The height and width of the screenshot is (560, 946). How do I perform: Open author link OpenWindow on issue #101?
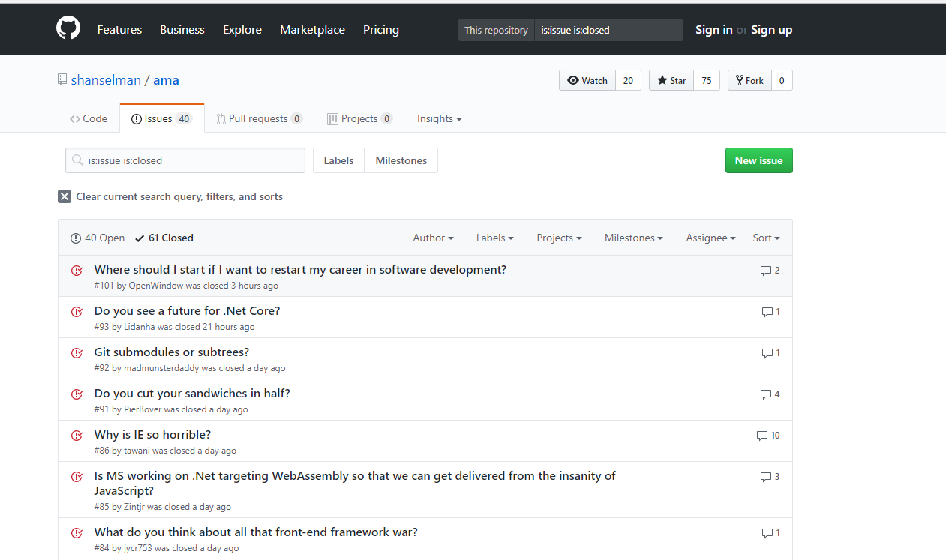point(156,286)
